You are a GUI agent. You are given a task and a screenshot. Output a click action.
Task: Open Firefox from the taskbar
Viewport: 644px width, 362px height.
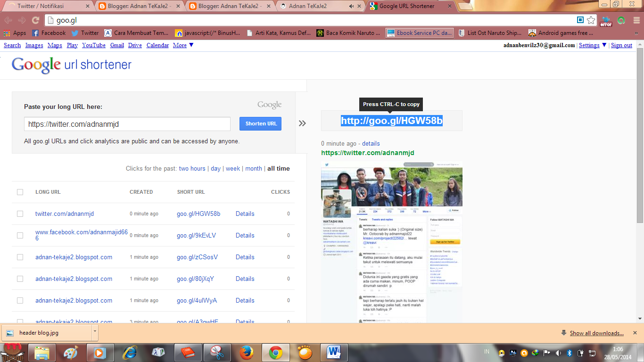pos(246,353)
